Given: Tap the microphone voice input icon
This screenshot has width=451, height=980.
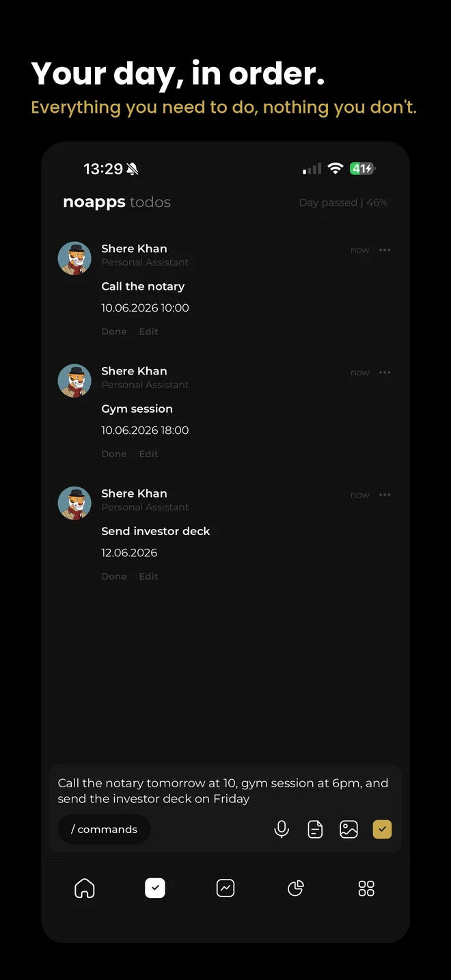Looking at the screenshot, I should pos(282,829).
